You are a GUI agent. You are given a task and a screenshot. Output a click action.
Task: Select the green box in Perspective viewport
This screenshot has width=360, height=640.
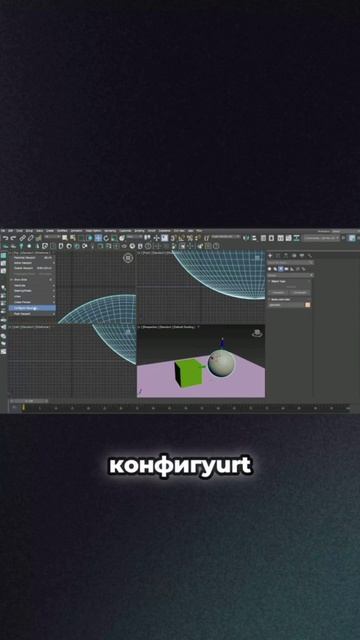189,373
